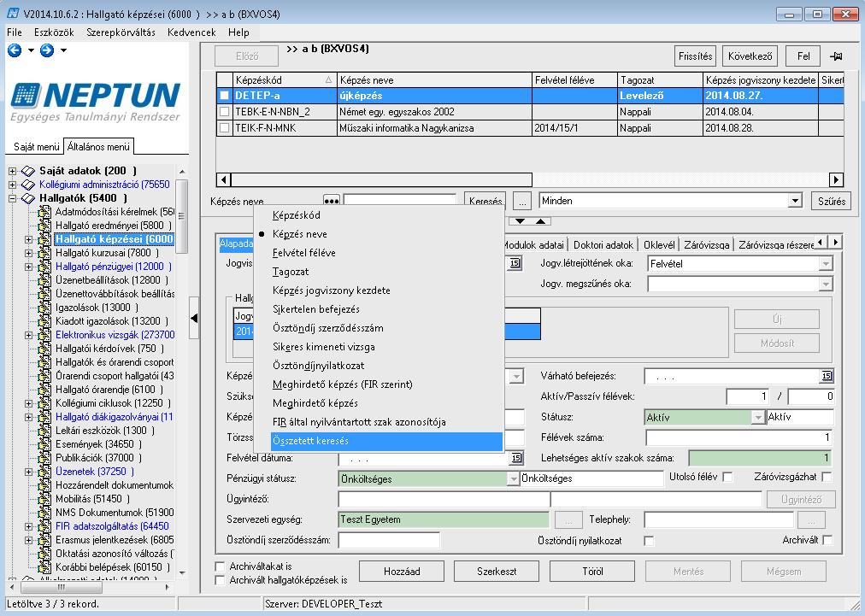The height and width of the screenshot is (616, 865).
Task: Expand the Elektronikus vizsgák tree node
Action: [29, 335]
